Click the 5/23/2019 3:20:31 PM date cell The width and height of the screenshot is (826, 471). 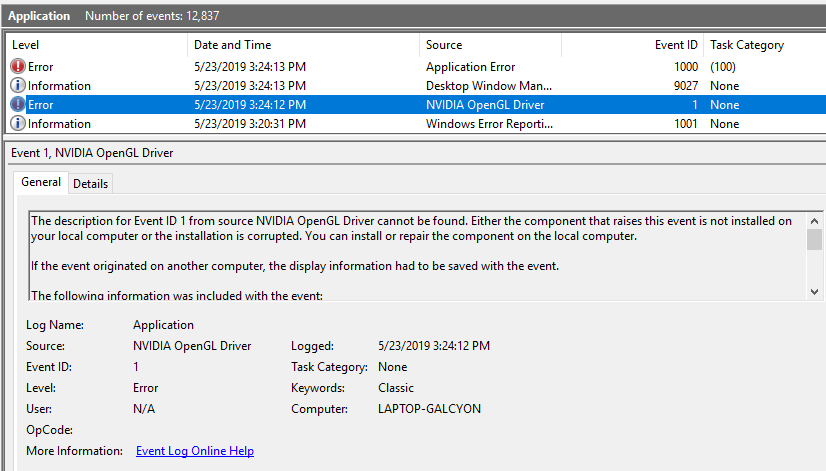pyautogui.click(x=250, y=124)
